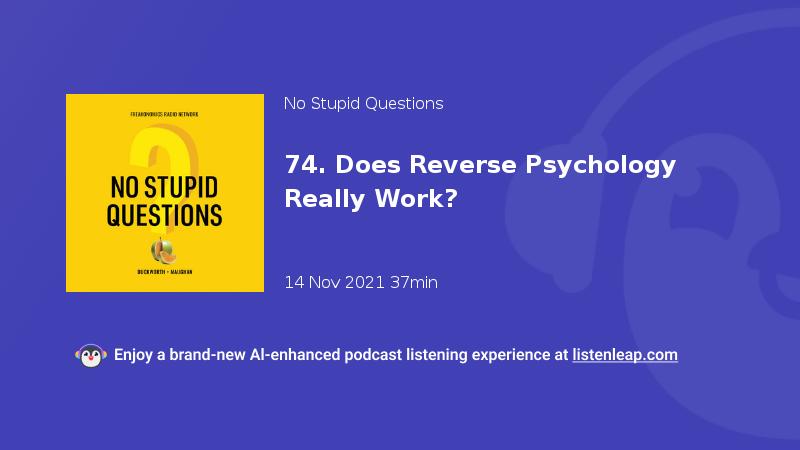Click the '14 Nov 2021 37min' date text
800x450 pixels.
(361, 282)
